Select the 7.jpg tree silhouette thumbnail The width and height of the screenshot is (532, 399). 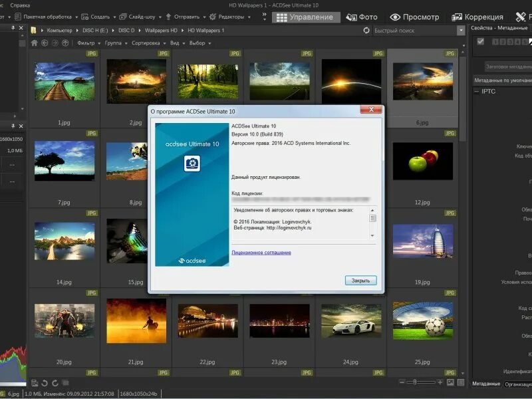point(65,161)
